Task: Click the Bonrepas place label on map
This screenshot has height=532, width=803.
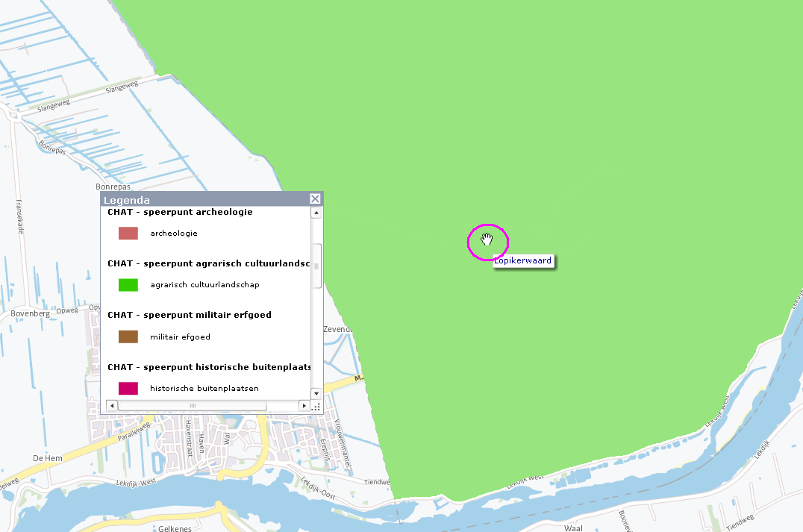Action: tap(113, 187)
